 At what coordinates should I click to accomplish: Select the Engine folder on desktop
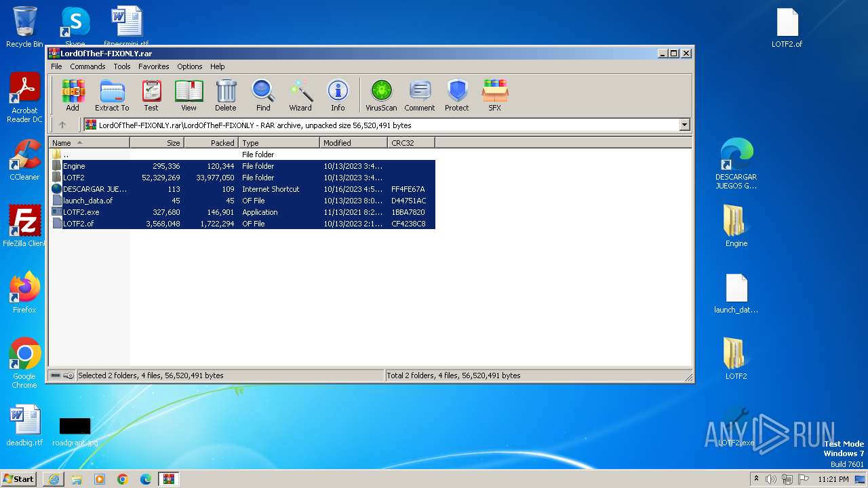(x=736, y=226)
